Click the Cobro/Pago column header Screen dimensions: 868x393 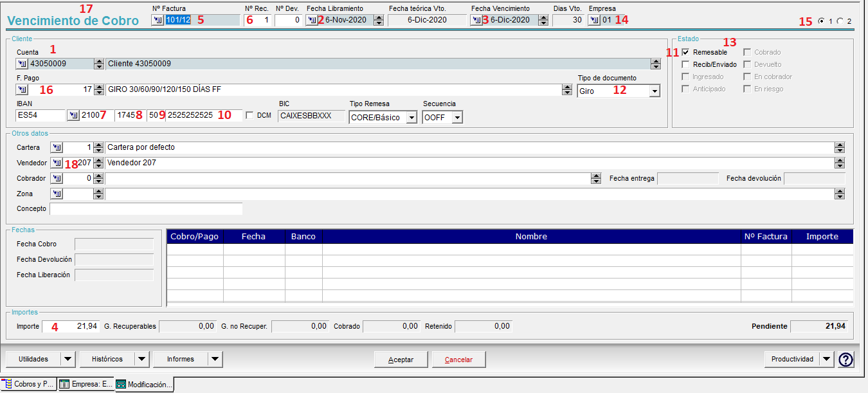tap(195, 236)
